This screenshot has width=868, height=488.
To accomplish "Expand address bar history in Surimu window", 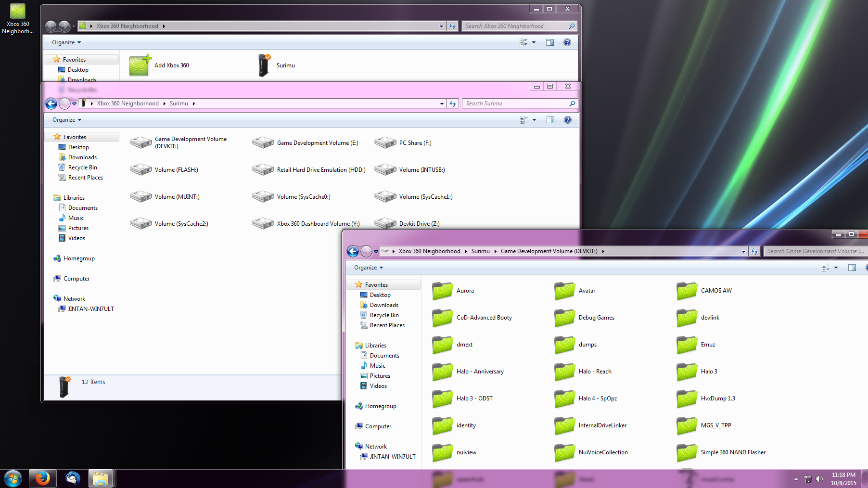I will [x=442, y=103].
